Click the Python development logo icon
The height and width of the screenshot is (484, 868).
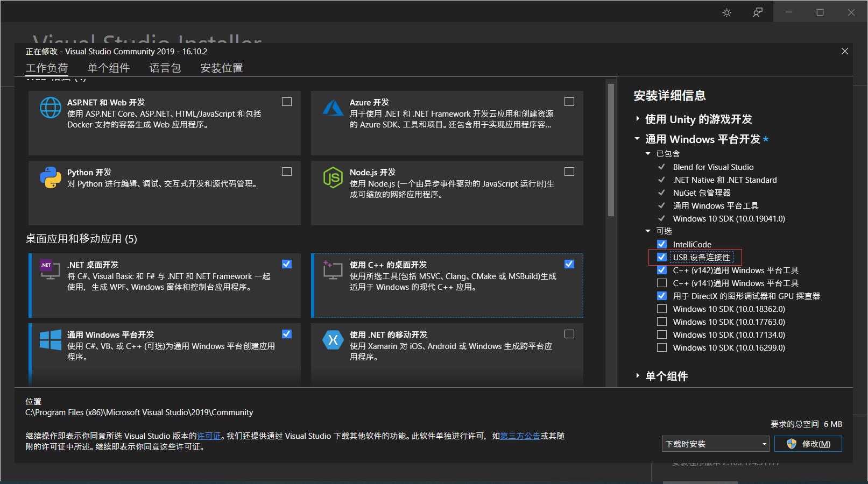pos(51,177)
